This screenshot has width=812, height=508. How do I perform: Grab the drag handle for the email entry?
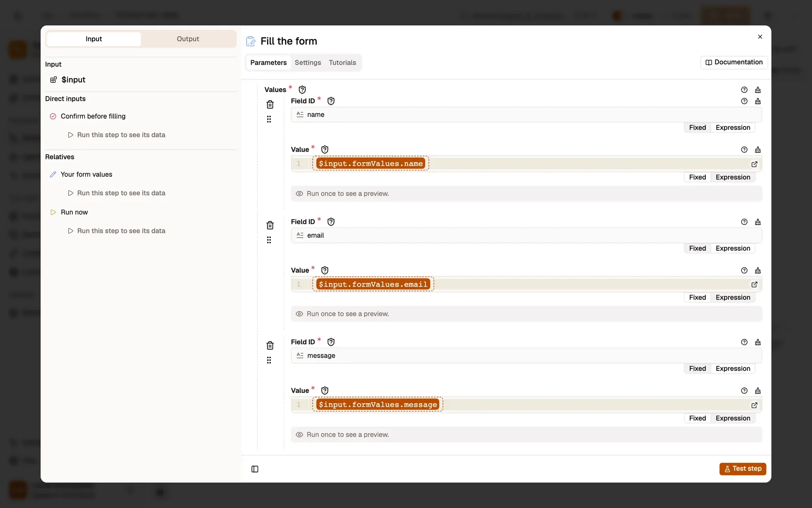click(x=269, y=240)
